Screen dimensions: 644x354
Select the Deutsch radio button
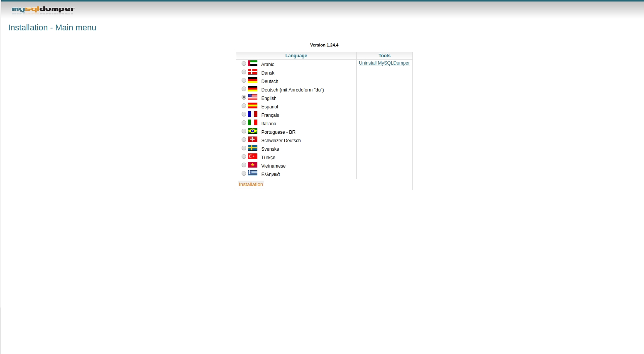244,80
